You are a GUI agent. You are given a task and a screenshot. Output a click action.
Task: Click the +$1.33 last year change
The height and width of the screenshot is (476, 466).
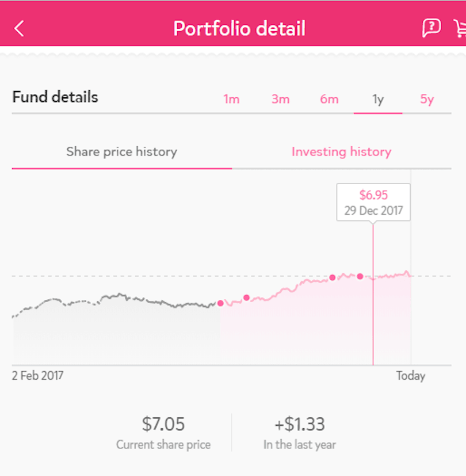[x=299, y=425]
